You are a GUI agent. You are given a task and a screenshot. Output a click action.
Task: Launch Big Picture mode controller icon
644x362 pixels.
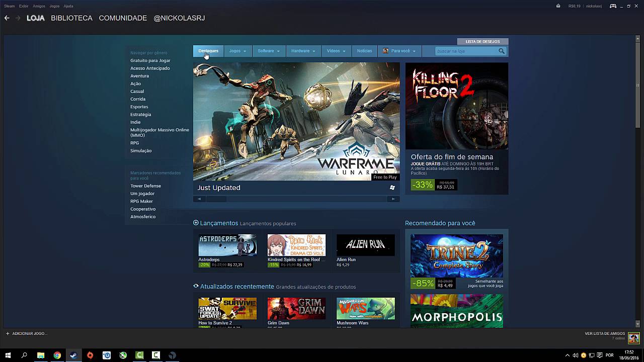[x=613, y=6]
